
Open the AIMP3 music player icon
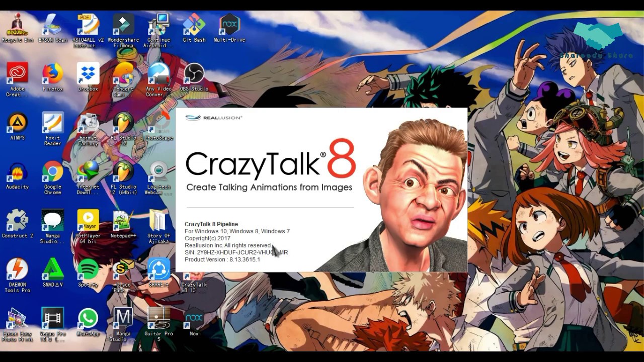point(18,126)
